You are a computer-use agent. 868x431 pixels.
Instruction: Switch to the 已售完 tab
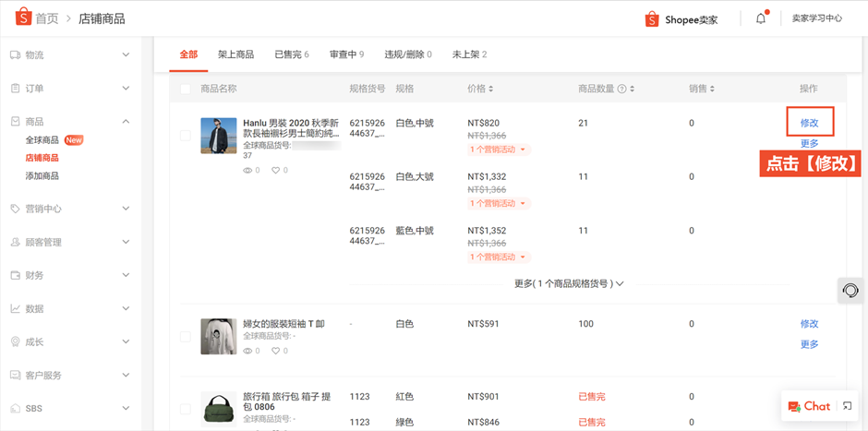(292, 54)
